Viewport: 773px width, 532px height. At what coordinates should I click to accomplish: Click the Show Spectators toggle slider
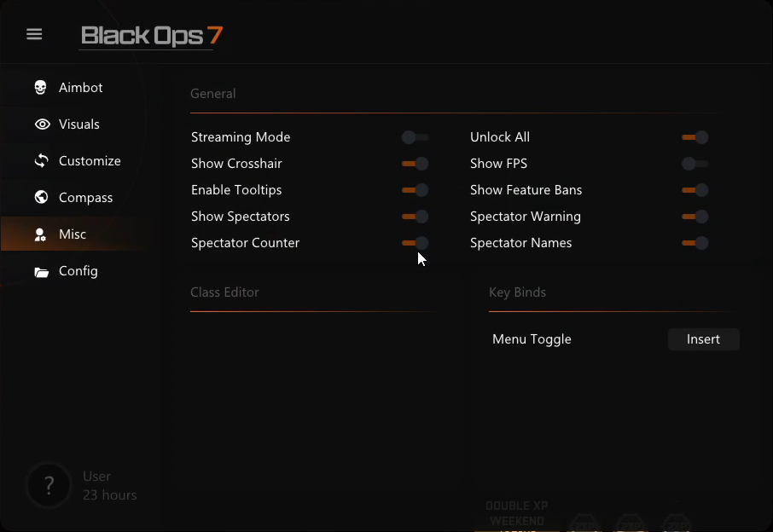pyautogui.click(x=415, y=217)
